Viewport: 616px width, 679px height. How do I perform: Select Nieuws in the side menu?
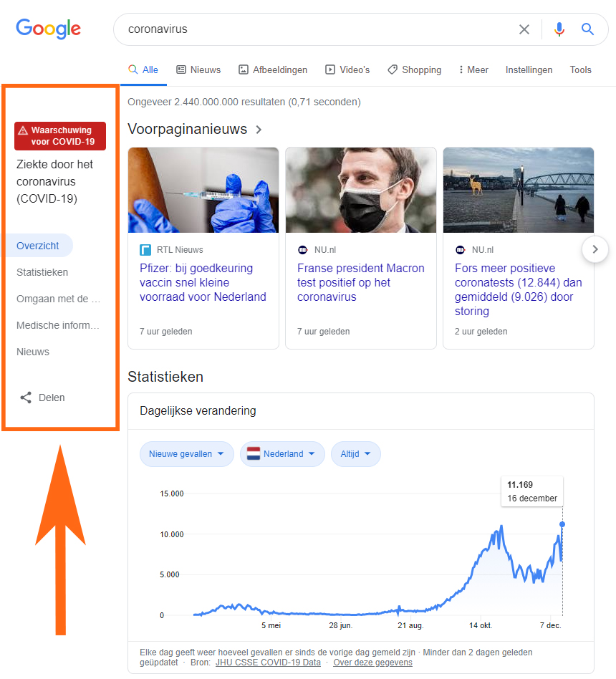coord(33,352)
